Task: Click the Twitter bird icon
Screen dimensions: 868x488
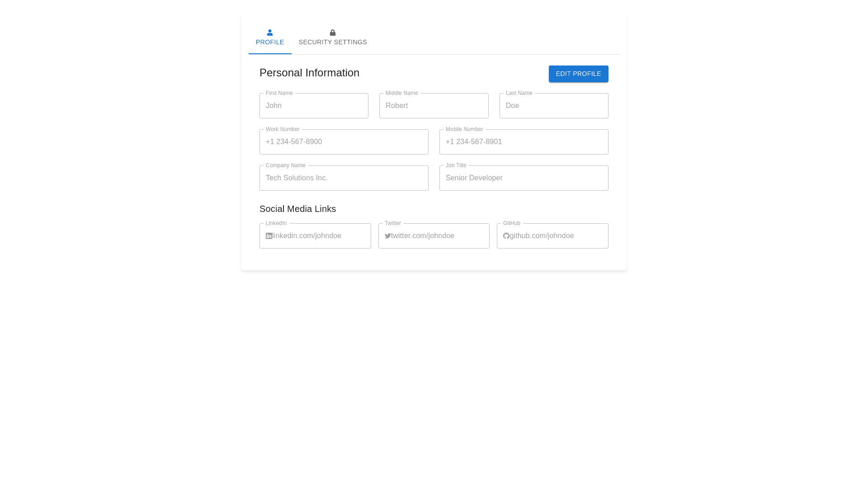Action: tap(388, 236)
